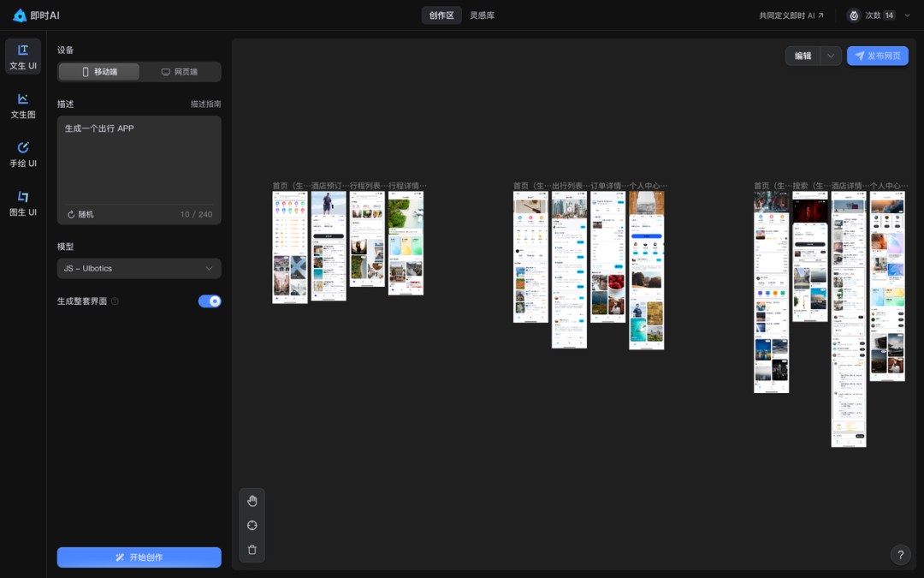Open the 文生图 sidebar tool
The width and height of the screenshot is (924, 578).
click(23, 105)
